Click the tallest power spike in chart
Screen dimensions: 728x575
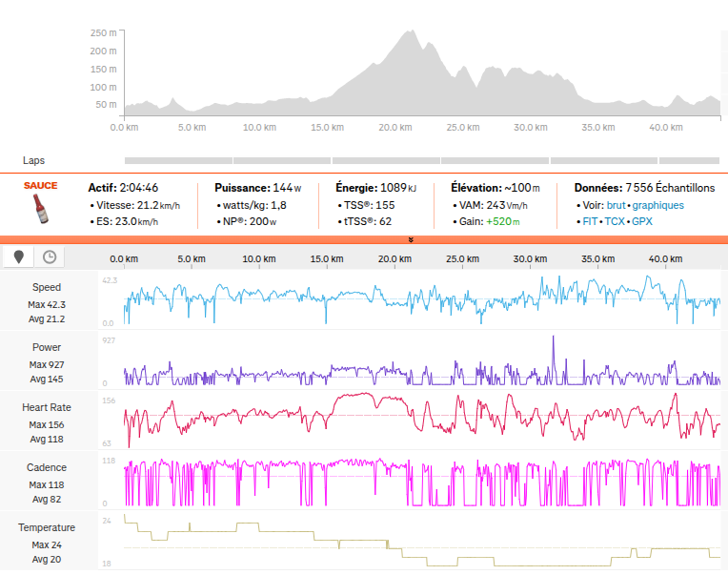coord(553,339)
